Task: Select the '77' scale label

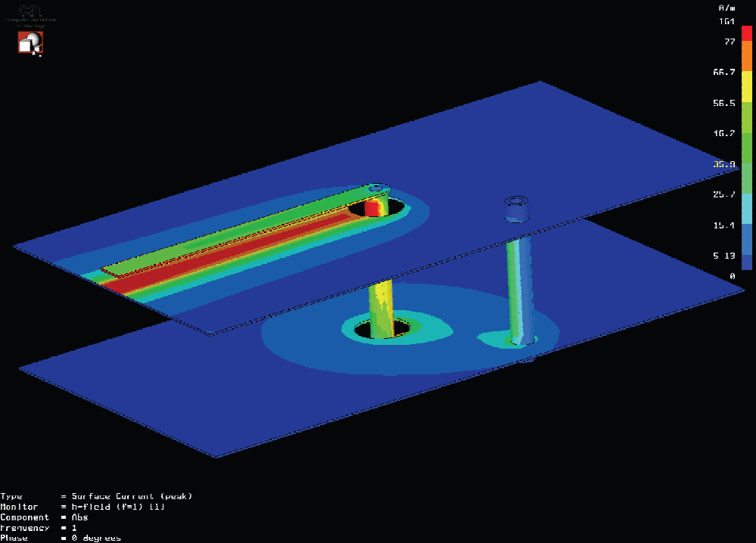Action: (730, 42)
